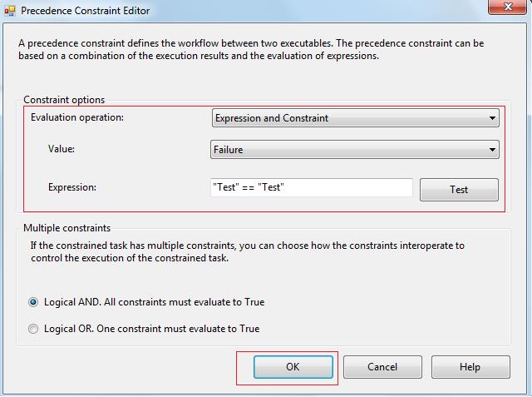Click into the Expression text field
The width and height of the screenshot is (532, 397).
(x=312, y=188)
